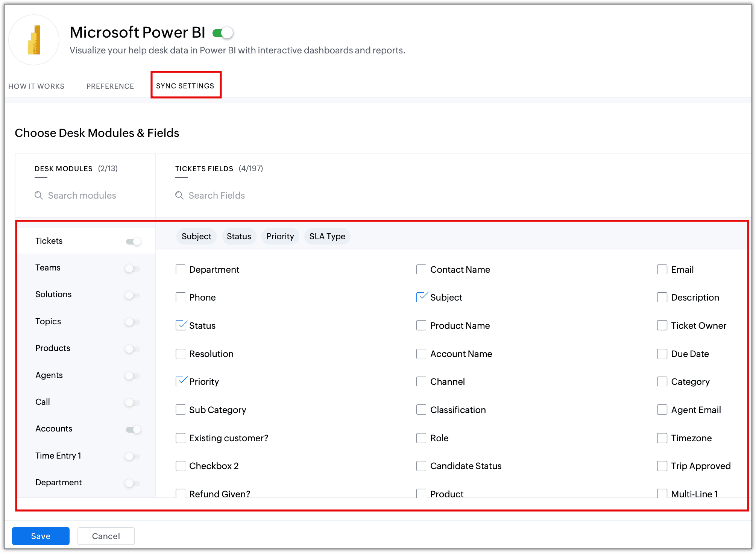The image size is (756, 553).
Task: Select the Sync Settings tab
Action: (x=185, y=86)
